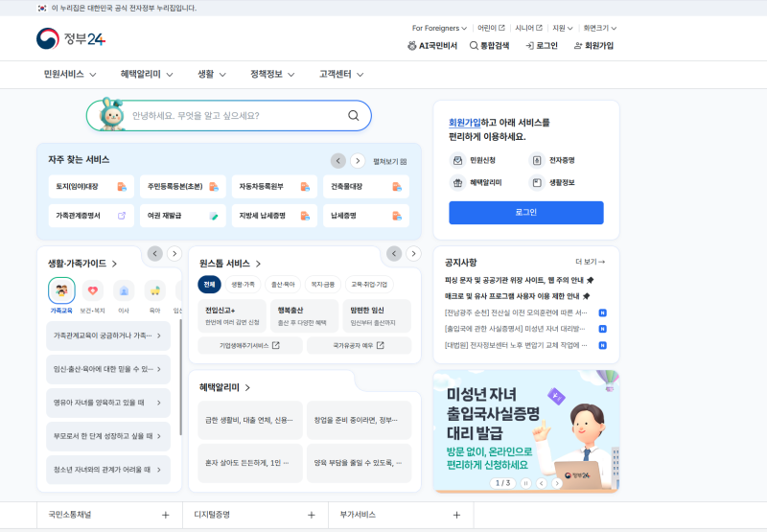Click the blue 로그인 button
Screen dimensions: 767x532
(526, 213)
